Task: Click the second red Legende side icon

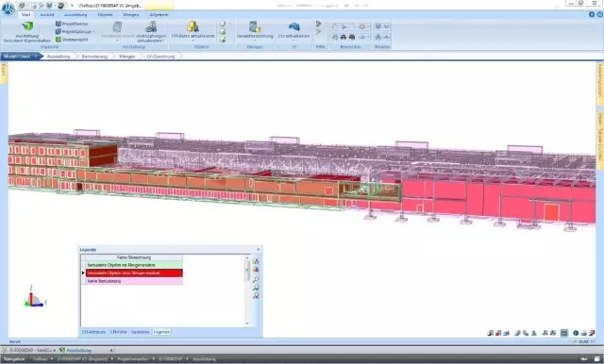Action: 256,270
